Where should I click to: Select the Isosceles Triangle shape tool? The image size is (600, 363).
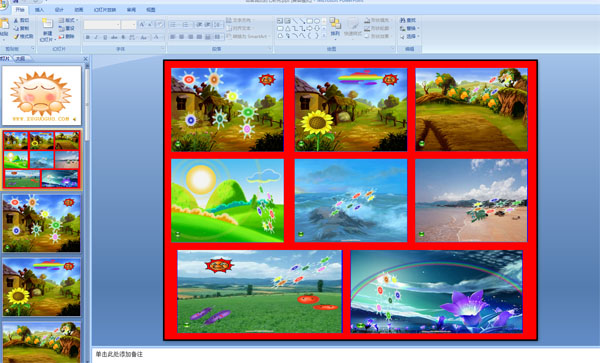[287, 28]
